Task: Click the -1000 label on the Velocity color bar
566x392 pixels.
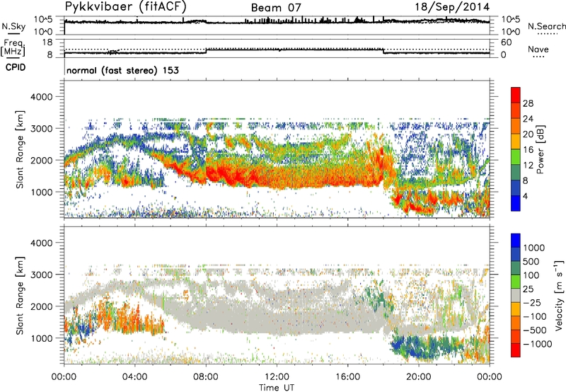Action: point(538,344)
